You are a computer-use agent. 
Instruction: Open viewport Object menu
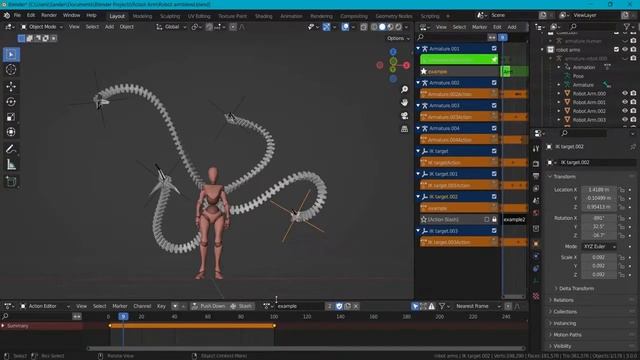[x=127, y=27]
